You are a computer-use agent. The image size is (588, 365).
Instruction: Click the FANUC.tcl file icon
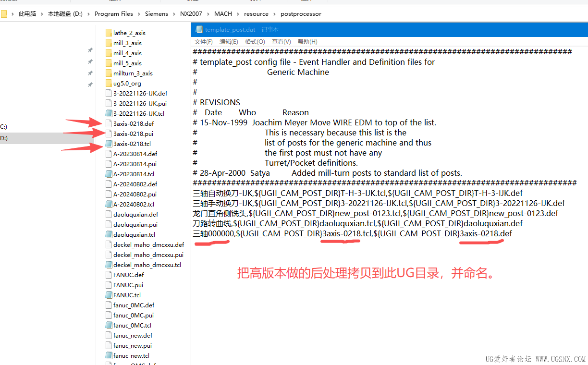tap(109, 295)
